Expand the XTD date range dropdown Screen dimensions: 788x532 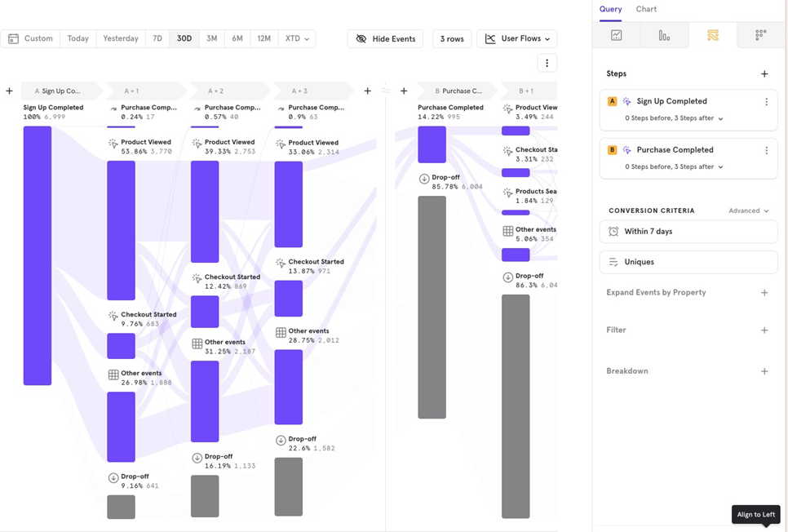(x=297, y=38)
